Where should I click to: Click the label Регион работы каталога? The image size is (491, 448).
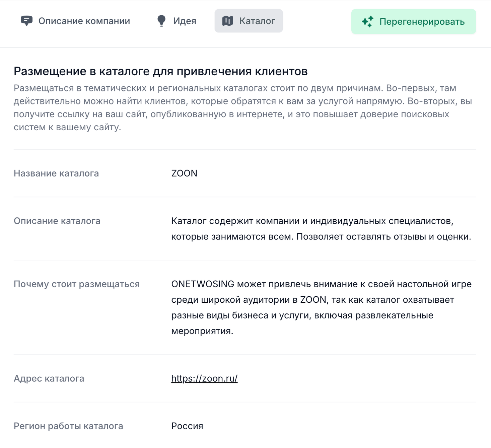tap(68, 426)
